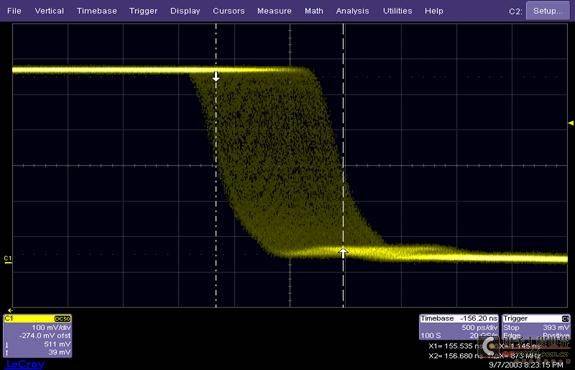Click the Stop trigger mode label
575x370 pixels.
pos(511,327)
